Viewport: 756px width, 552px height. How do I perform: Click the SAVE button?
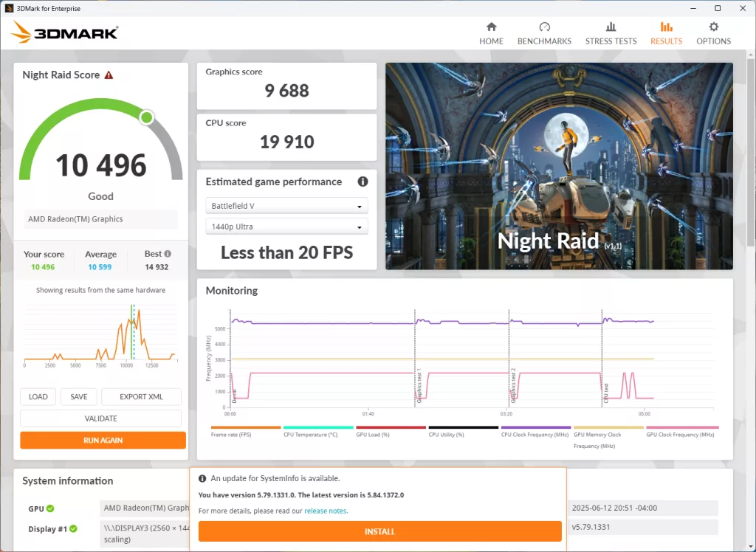click(x=79, y=397)
